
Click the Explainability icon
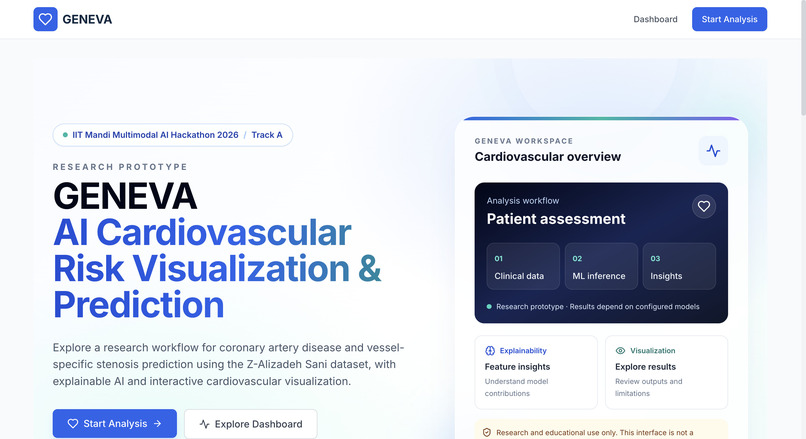pos(490,351)
